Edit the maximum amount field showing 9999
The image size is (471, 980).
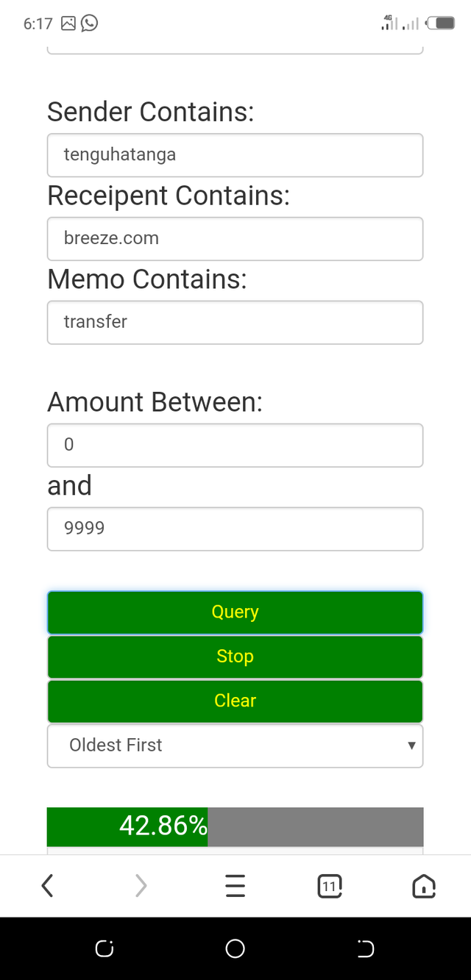tap(235, 529)
